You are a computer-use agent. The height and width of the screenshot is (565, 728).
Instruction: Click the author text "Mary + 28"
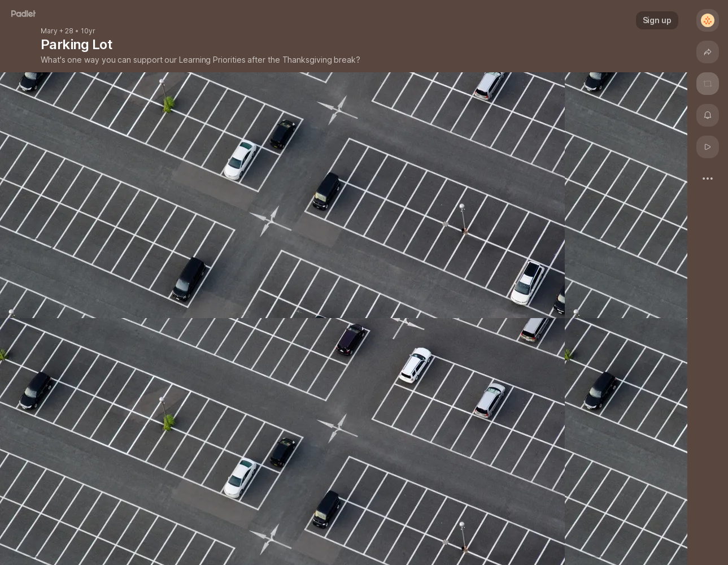[x=57, y=31]
